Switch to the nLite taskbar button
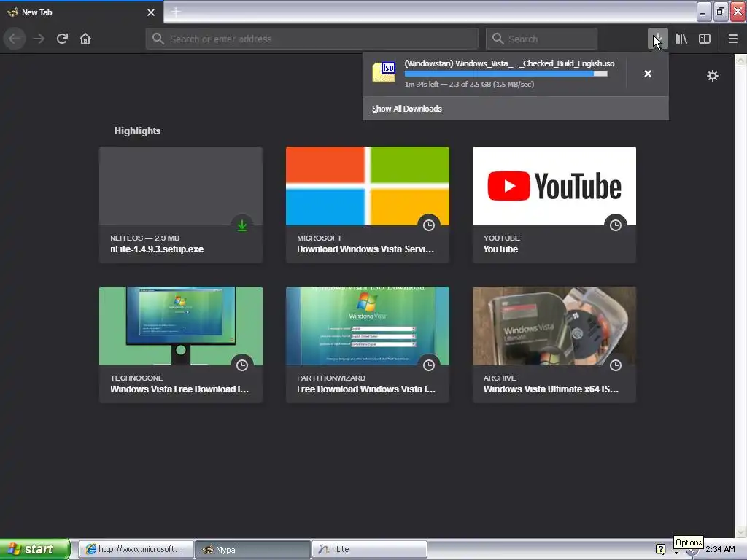 coord(369,549)
